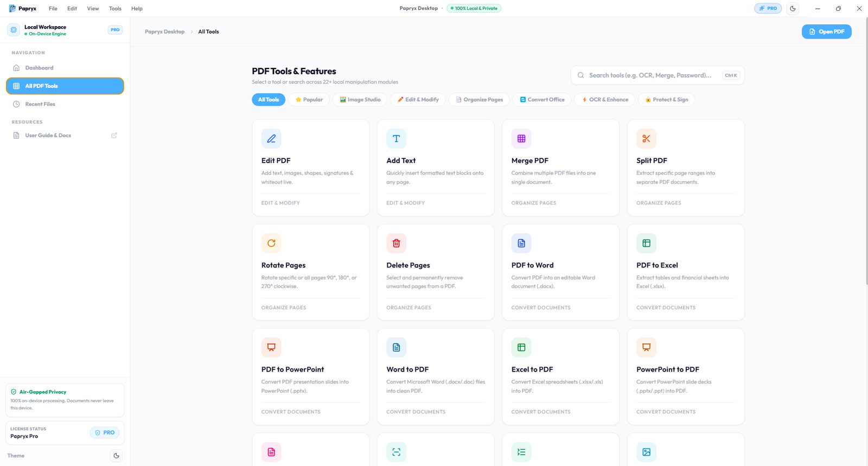Go to Dashboard in navigation

[65, 68]
